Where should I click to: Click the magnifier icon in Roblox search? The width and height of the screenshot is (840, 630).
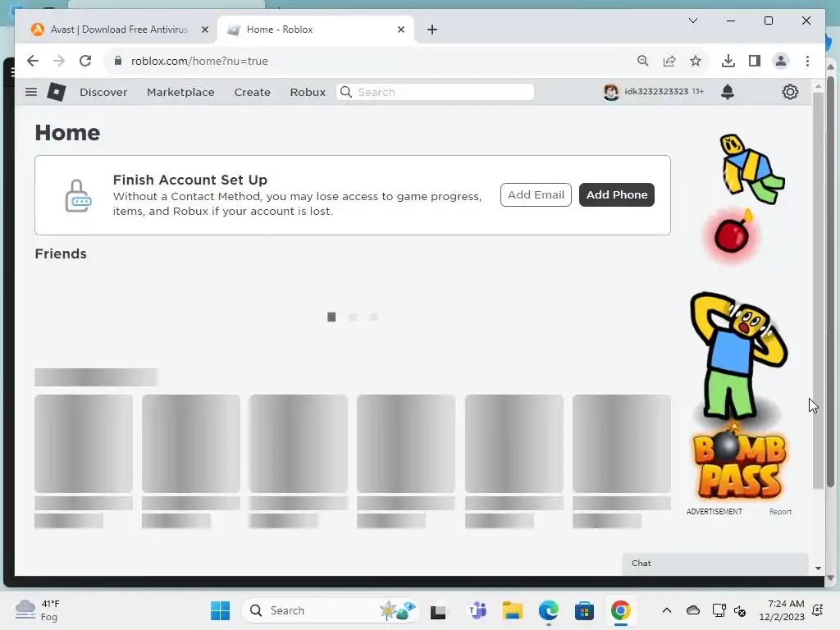pyautogui.click(x=346, y=92)
